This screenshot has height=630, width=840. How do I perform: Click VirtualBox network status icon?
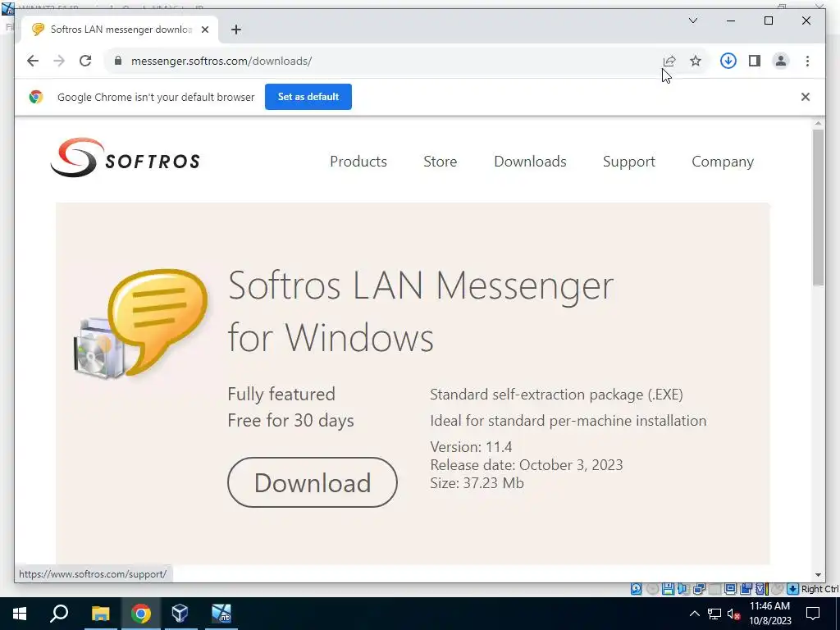pyautogui.click(x=699, y=589)
